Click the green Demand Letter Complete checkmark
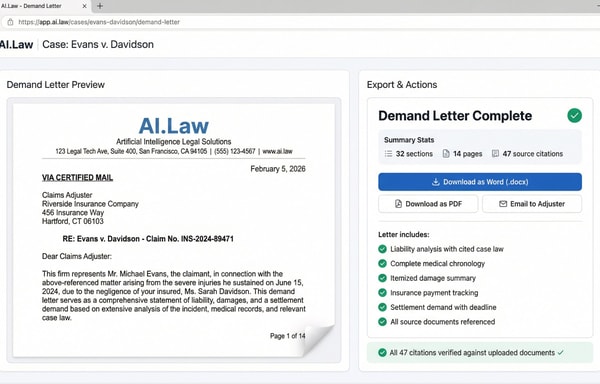Screen dimensions: 600x384 [574, 115]
